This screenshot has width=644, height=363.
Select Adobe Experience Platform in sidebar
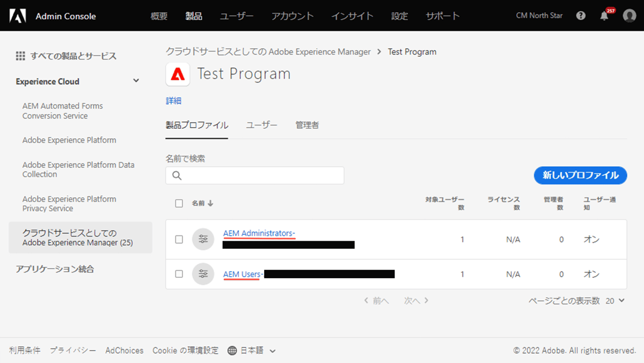pyautogui.click(x=69, y=140)
